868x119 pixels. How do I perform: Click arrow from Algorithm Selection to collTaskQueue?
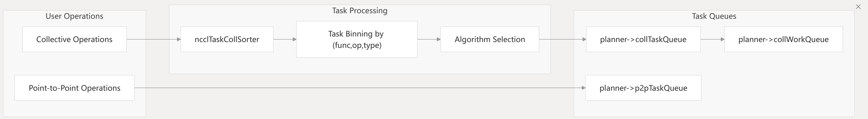pyautogui.click(x=562, y=39)
